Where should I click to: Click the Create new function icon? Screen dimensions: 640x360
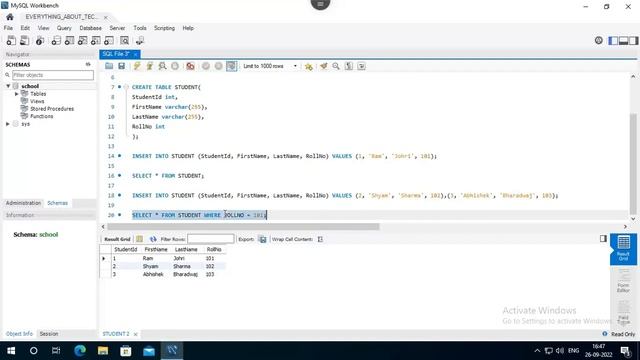(109, 40)
